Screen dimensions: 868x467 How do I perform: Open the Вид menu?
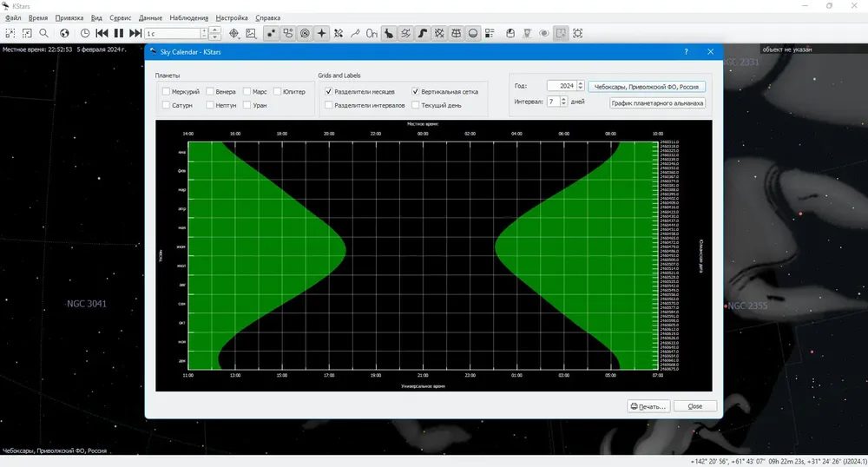(96, 17)
